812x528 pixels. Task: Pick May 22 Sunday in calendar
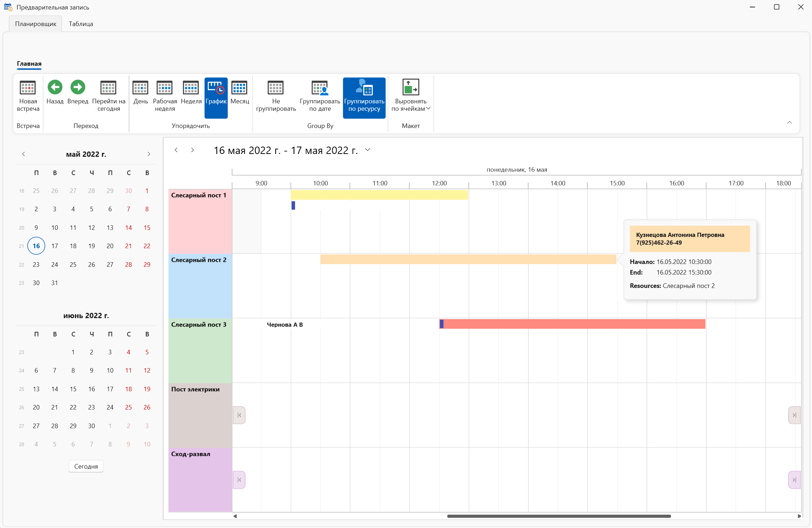147,246
